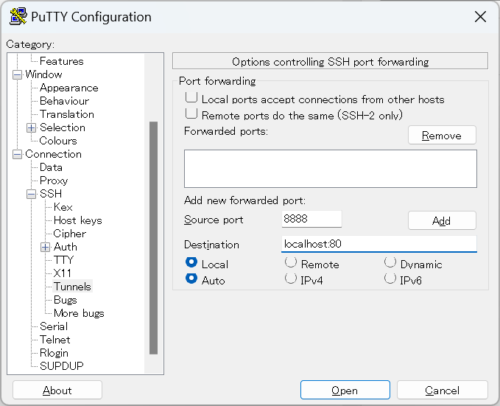Collapse the Connection tree node
This screenshot has width=500, height=406.
coord(17,154)
